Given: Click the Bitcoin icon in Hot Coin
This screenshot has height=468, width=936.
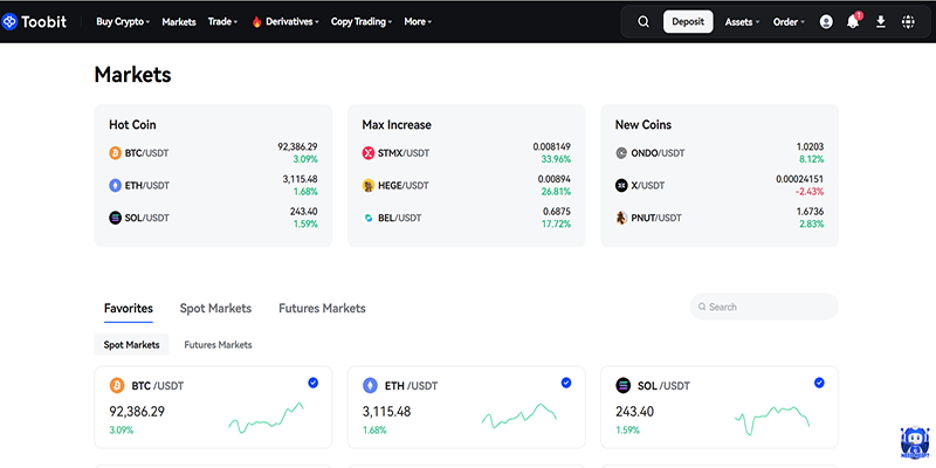Looking at the screenshot, I should tap(115, 153).
